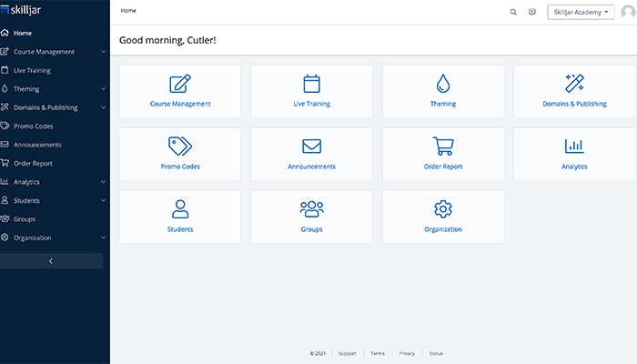This screenshot has height=364, width=637.
Task: Expand Course Management chevron in sidebar
Action: (103, 52)
